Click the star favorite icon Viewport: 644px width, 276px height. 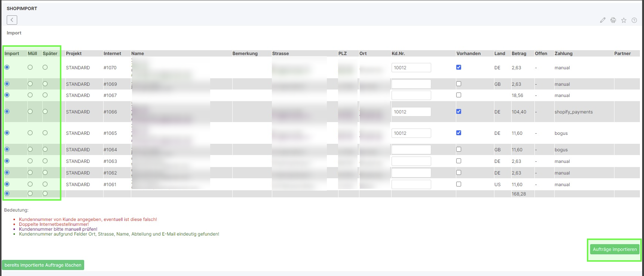[x=623, y=20]
